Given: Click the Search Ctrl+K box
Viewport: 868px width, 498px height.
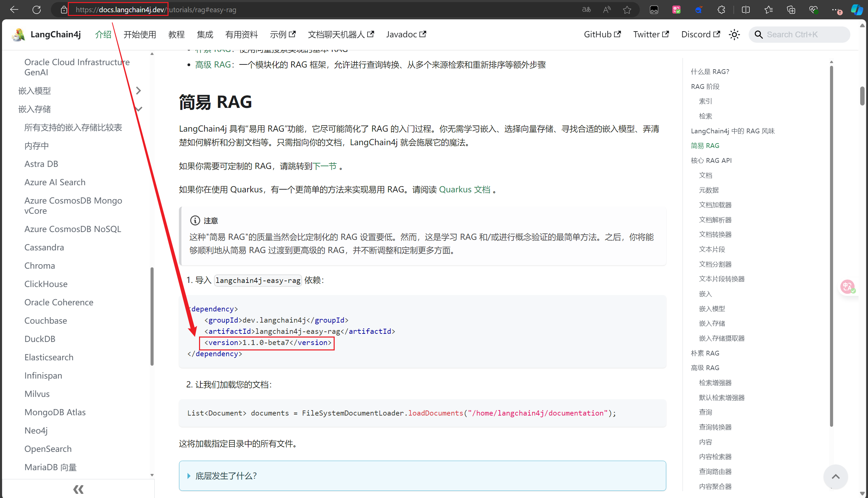Looking at the screenshot, I should point(799,34).
